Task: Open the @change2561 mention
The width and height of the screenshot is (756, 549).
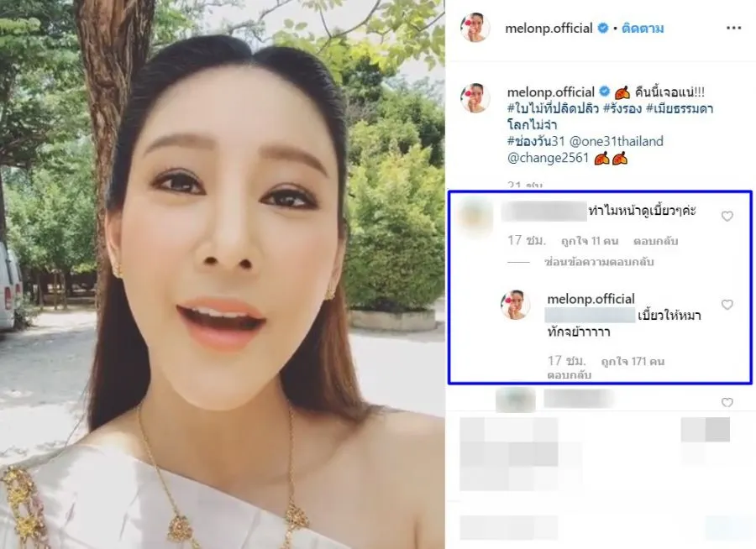Action: click(x=549, y=158)
